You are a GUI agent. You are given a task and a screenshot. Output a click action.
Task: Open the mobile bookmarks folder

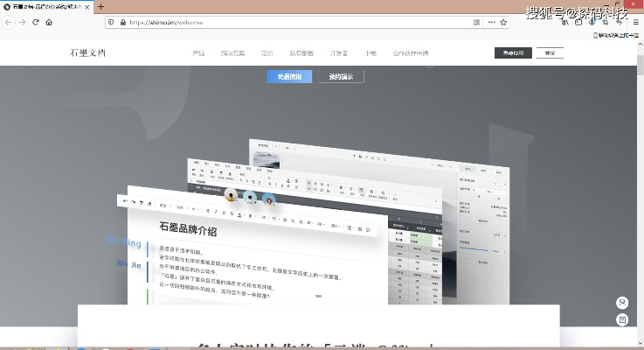coord(616,35)
